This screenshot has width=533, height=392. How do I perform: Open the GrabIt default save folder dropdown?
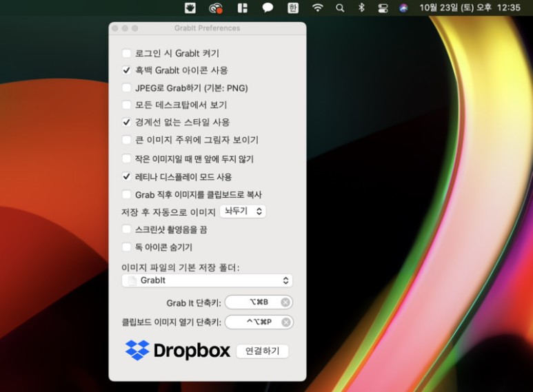207,280
